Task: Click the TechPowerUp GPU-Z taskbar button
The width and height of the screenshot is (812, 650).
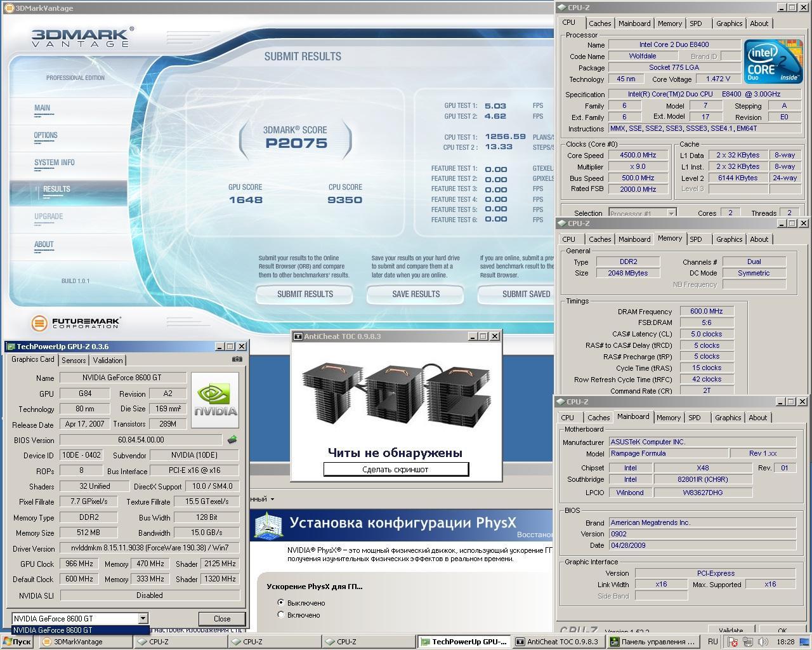Action: coord(463,642)
